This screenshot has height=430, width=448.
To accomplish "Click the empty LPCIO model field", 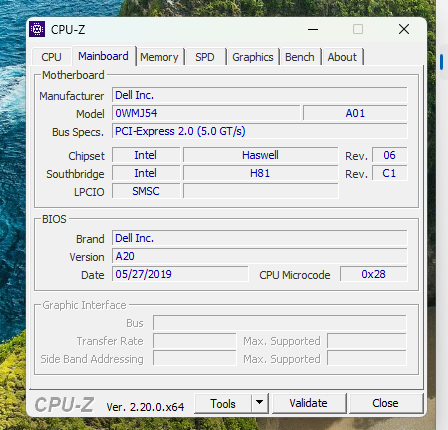I will point(261,191).
